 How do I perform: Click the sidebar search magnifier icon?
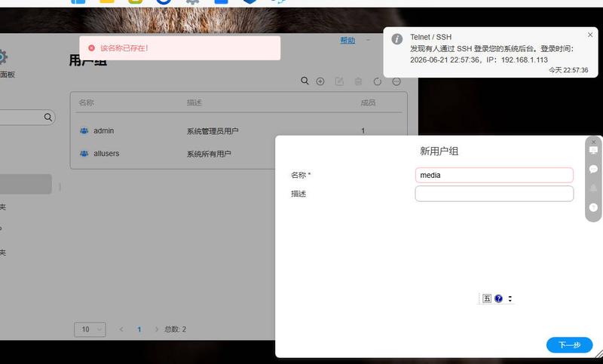(x=48, y=118)
